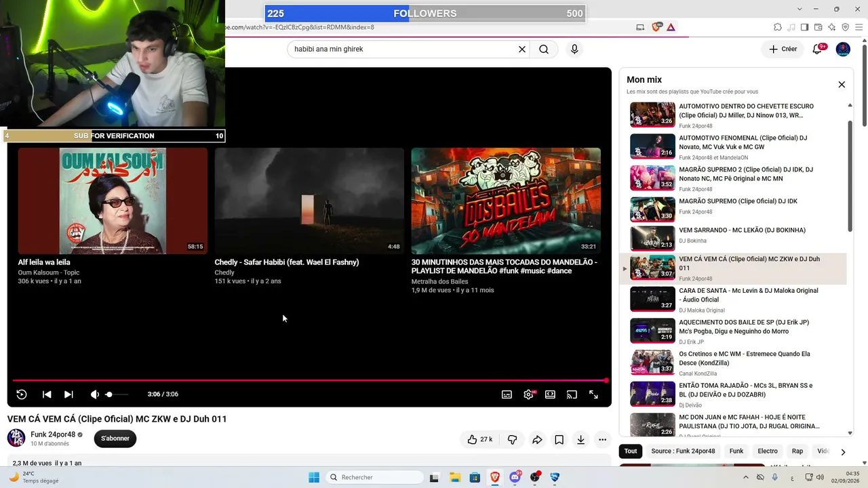868x488 pixels.
Task: Close the Mon mix playlist panel
Action: tap(842, 85)
